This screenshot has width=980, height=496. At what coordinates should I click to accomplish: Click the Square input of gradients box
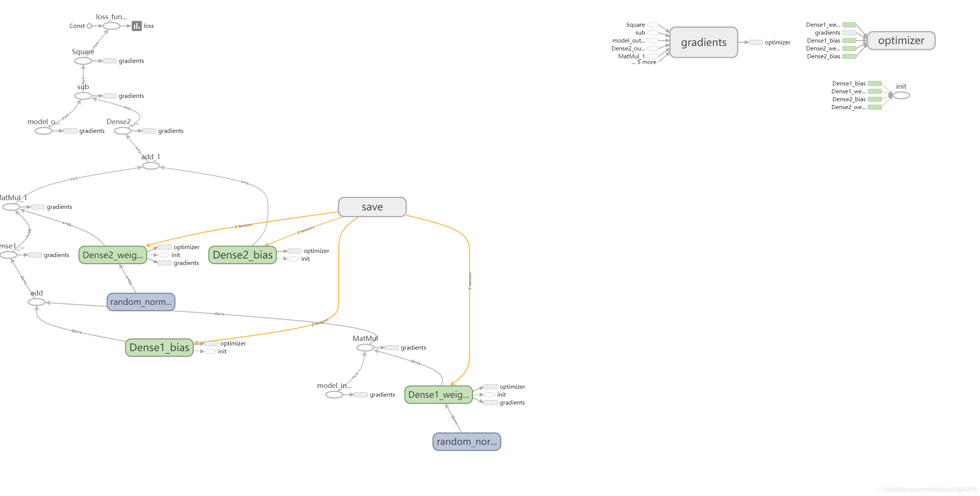[642, 25]
